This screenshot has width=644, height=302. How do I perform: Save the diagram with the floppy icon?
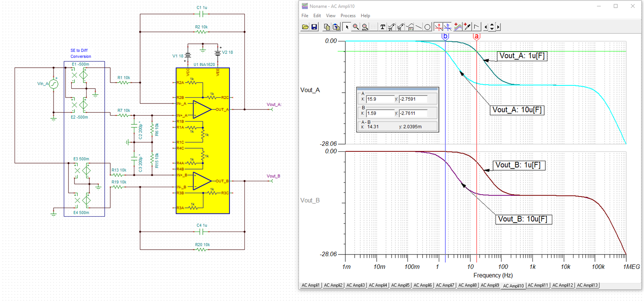click(x=314, y=27)
